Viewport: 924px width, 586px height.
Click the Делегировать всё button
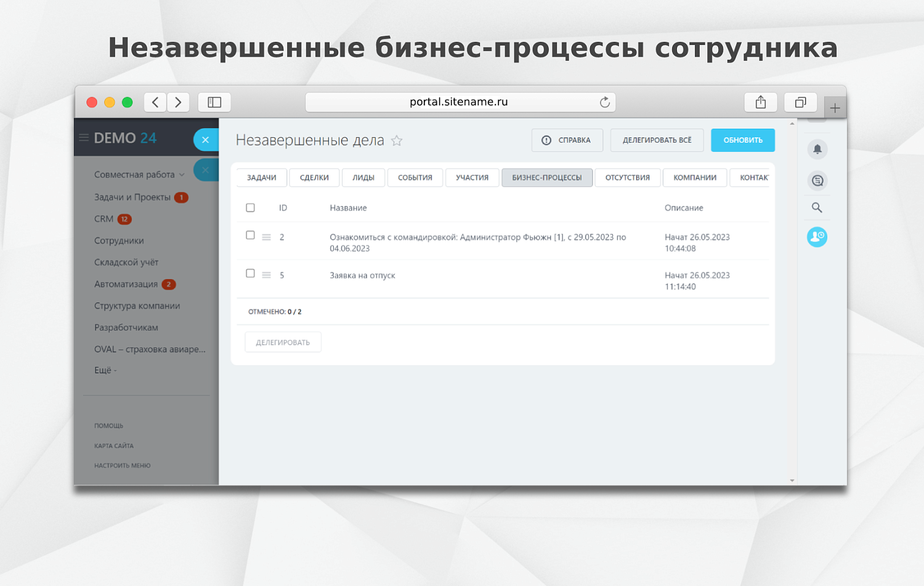(x=657, y=140)
